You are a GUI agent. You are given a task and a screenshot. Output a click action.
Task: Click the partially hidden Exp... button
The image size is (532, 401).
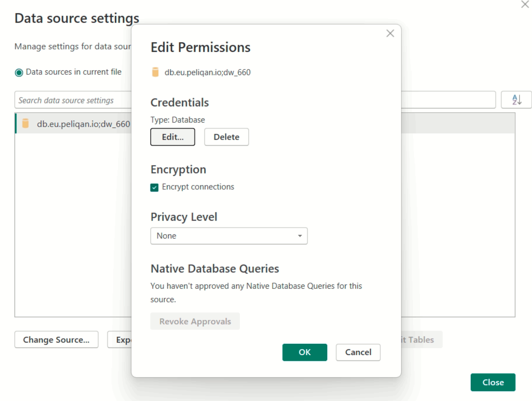120,339
